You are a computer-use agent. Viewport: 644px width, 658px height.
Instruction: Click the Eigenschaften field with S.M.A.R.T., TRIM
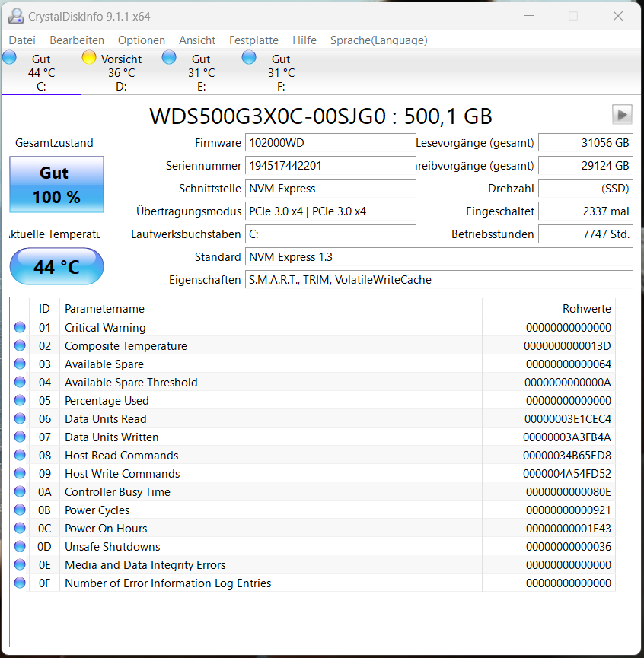coord(439,279)
